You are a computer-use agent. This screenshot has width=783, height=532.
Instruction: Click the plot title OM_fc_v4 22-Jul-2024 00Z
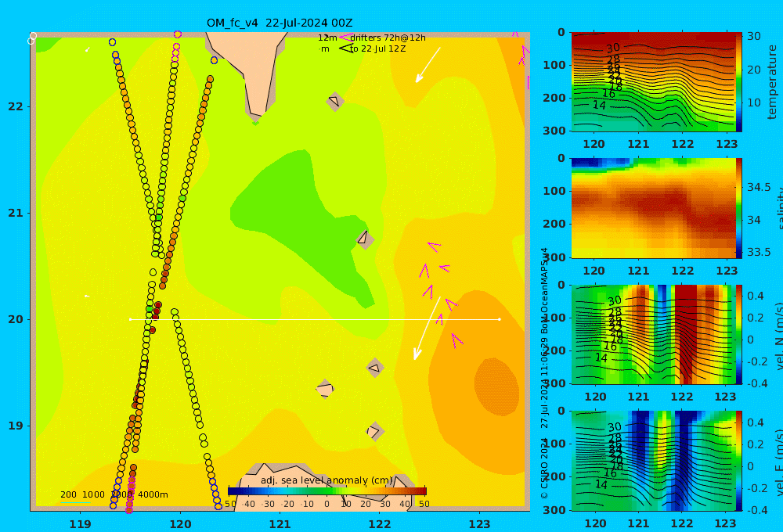tap(280, 23)
